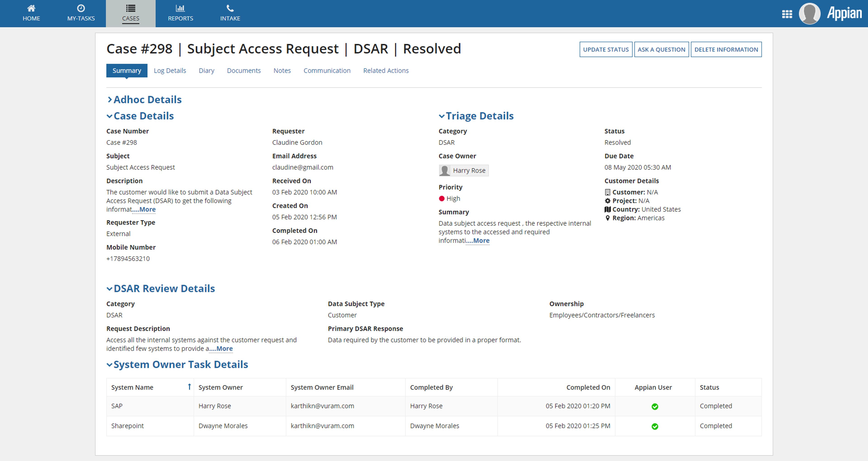
Task: Sort by System Name arrow
Action: pos(189,387)
